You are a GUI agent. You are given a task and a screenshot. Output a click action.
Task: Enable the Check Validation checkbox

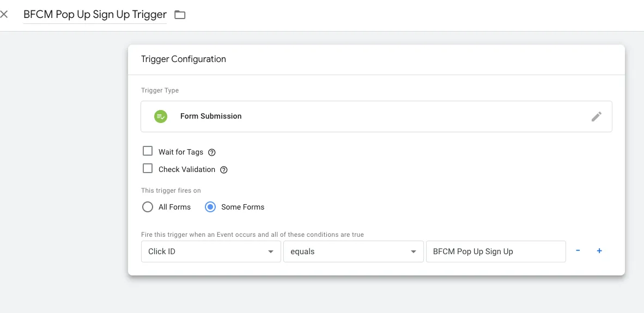[x=148, y=169]
